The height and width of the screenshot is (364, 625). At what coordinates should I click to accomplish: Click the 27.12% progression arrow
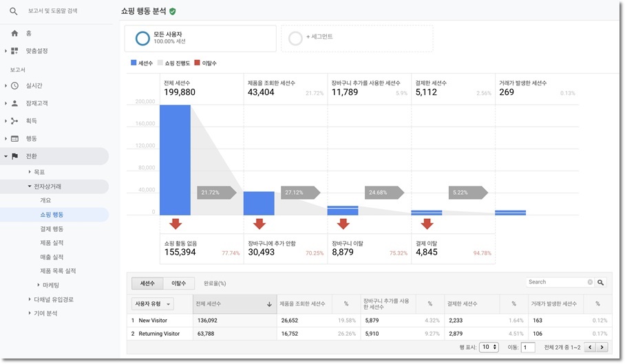301,193
